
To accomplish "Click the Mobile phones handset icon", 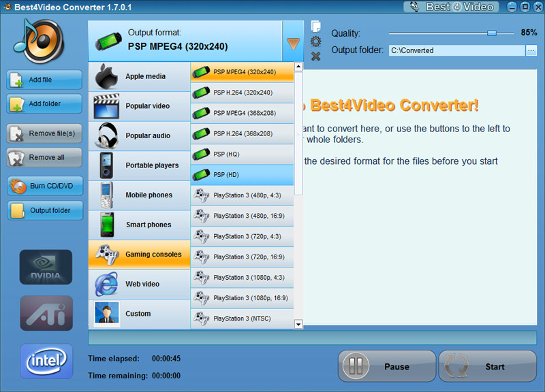I will click(107, 195).
